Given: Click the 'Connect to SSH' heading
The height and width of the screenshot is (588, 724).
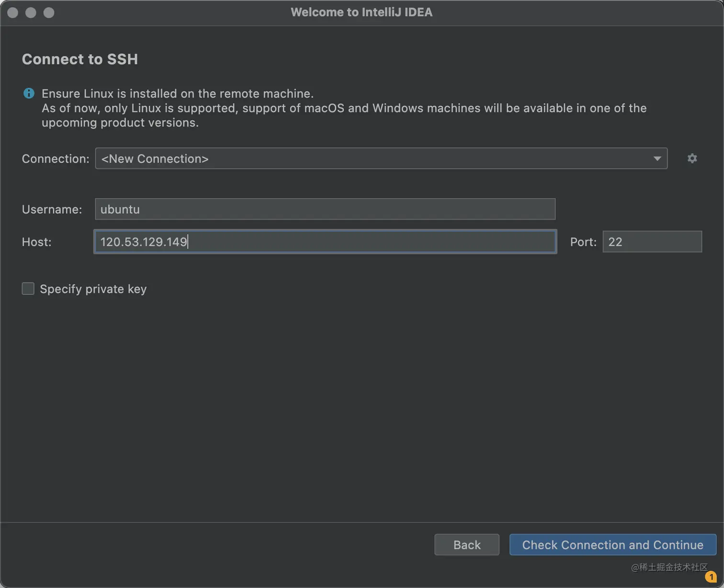Looking at the screenshot, I should click(x=80, y=59).
